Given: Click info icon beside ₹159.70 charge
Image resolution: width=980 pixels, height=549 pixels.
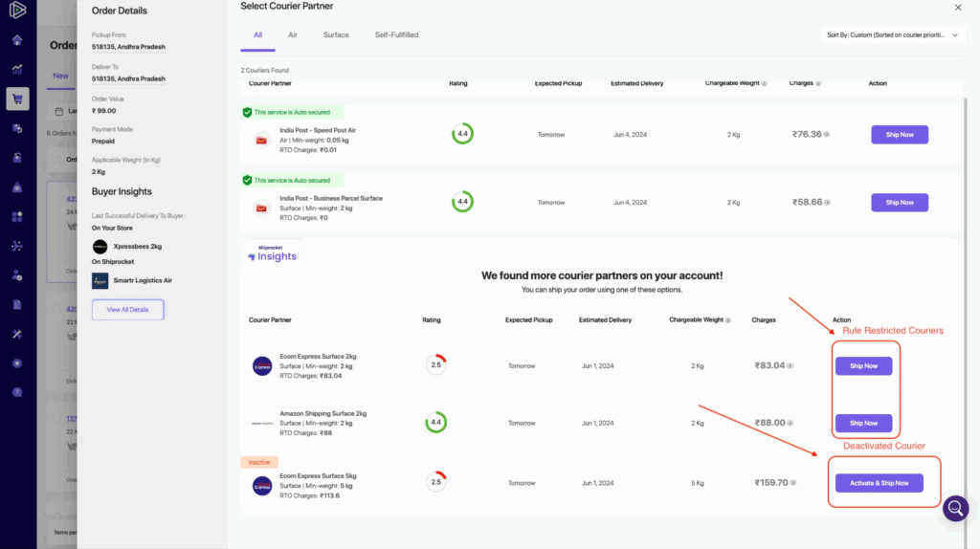Looking at the screenshot, I should click(x=793, y=483).
